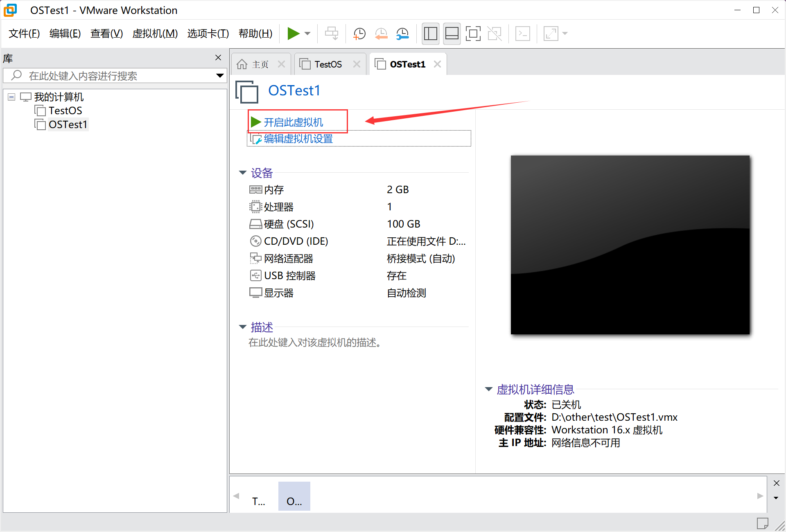Screen dimensions: 786x532
Task: Open the library search dropdown arrow
Action: point(220,76)
